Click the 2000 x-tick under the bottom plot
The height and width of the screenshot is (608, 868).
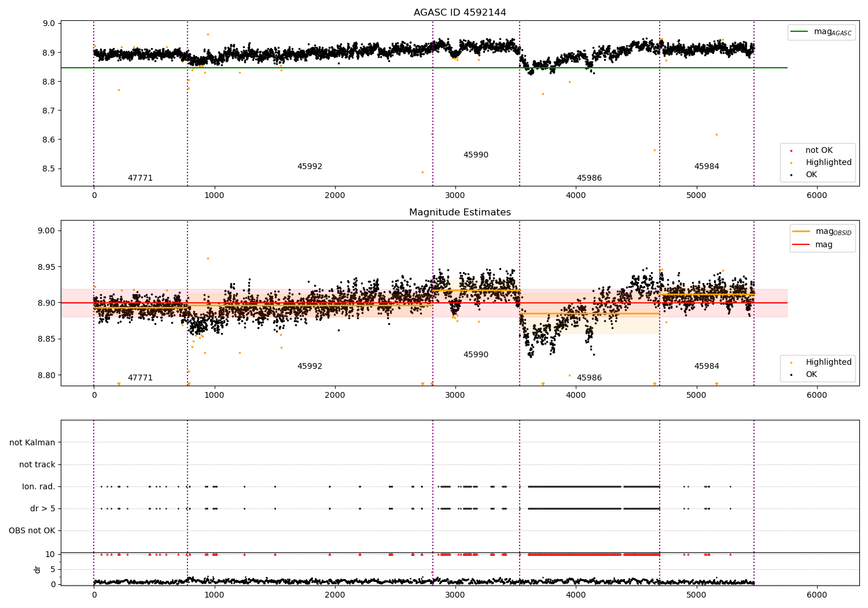click(x=335, y=595)
